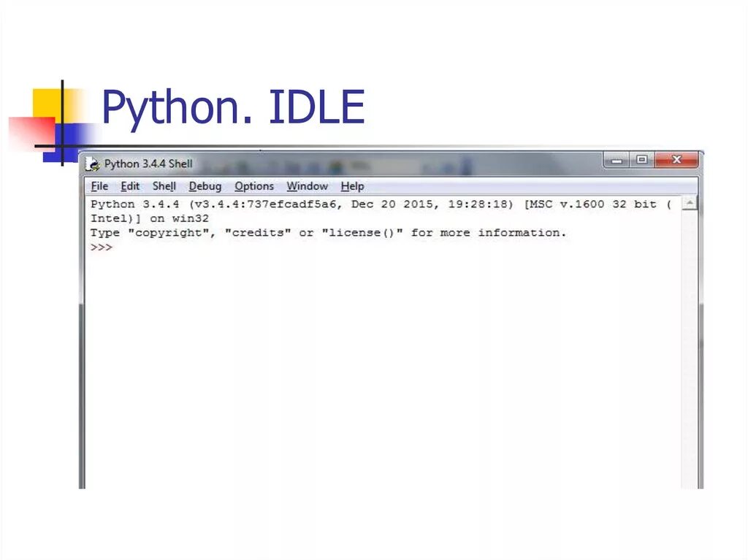Click the text "license()" in the shell
The width and height of the screenshot is (748, 560).
coord(362,233)
